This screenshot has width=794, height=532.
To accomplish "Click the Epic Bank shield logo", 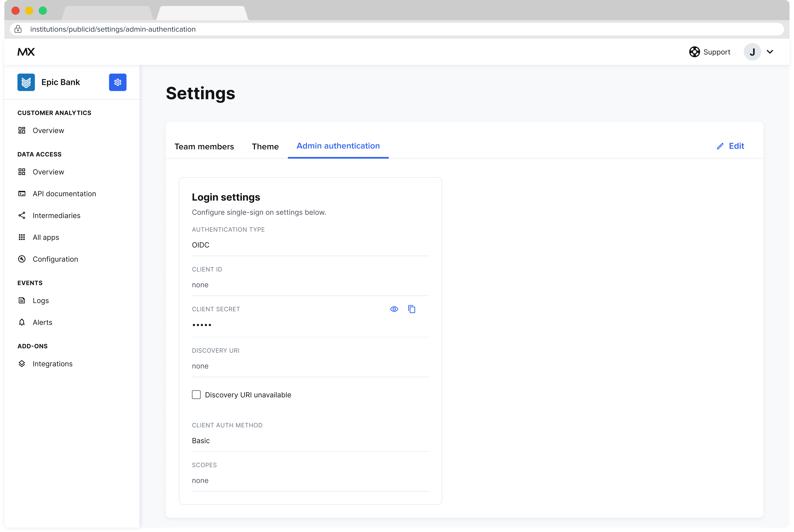I will point(26,82).
